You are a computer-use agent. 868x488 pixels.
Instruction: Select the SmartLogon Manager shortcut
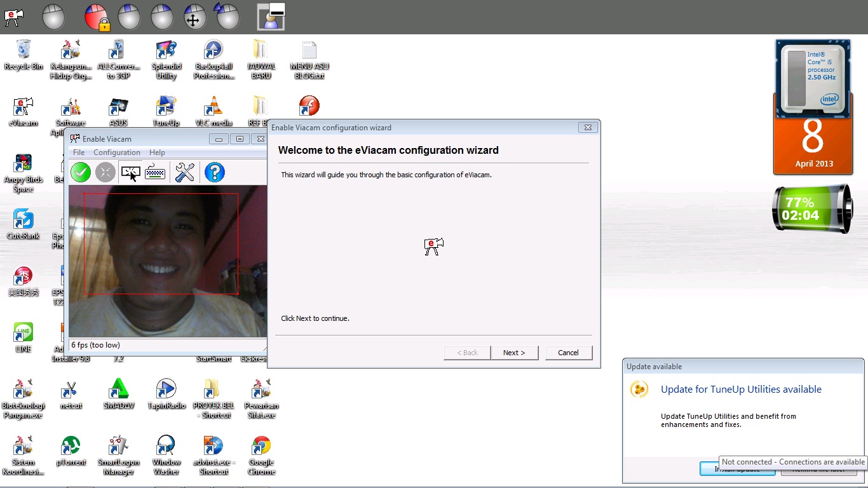118,456
